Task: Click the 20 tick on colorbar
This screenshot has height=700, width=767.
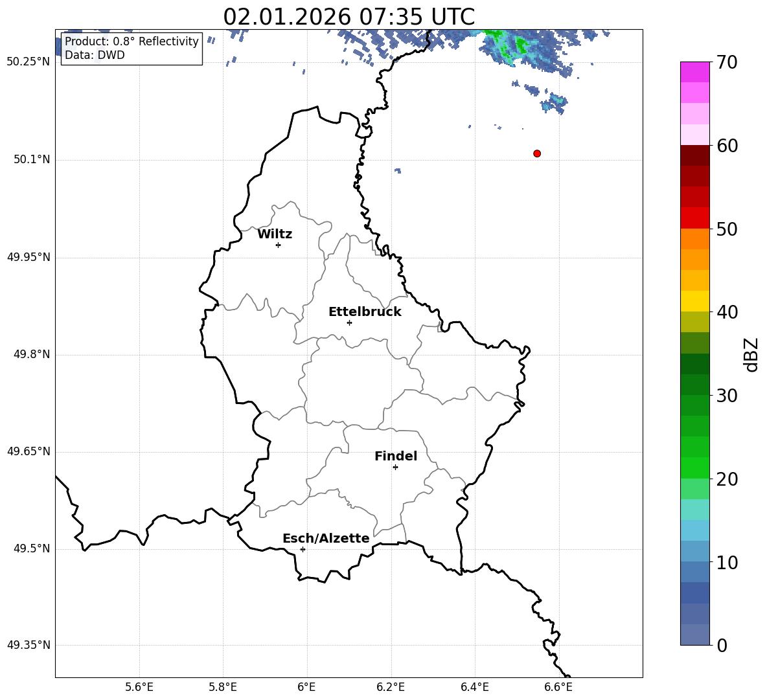Action: 727,479
